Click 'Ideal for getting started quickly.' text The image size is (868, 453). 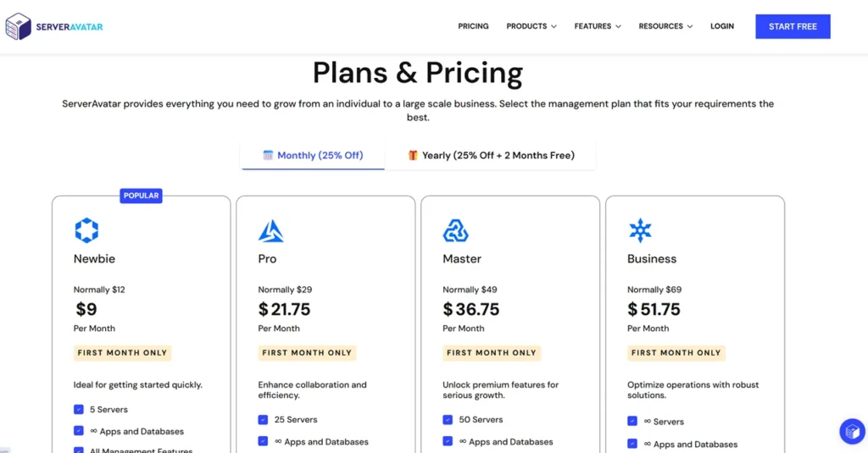pyautogui.click(x=138, y=384)
